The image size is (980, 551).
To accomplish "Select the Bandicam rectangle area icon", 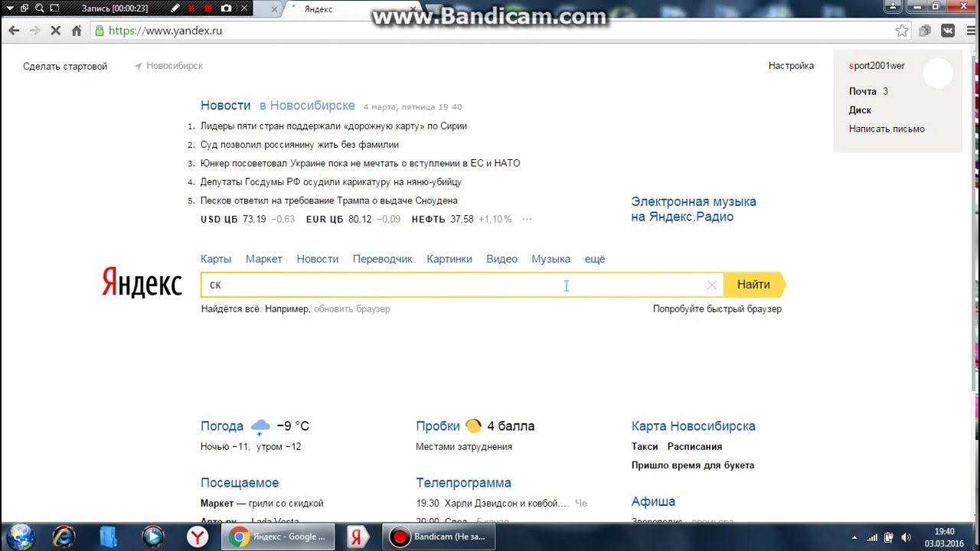I will click(x=54, y=8).
